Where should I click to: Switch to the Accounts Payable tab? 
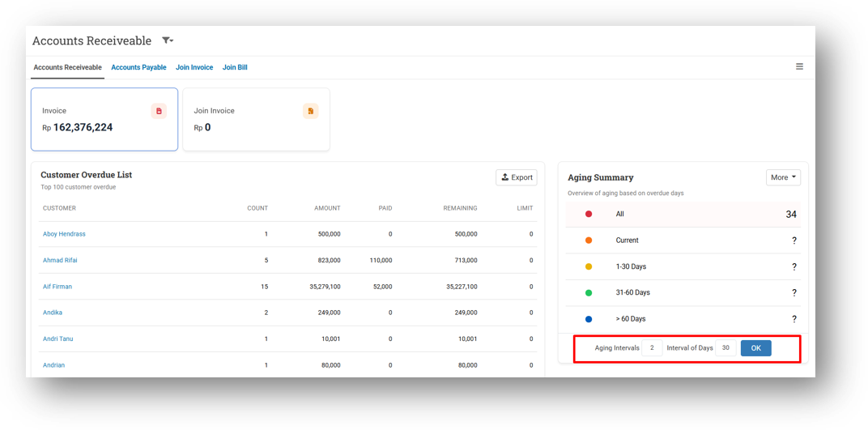[x=139, y=67]
